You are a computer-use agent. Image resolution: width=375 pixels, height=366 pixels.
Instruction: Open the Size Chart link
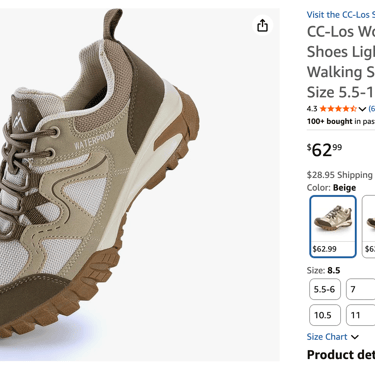[x=327, y=337]
